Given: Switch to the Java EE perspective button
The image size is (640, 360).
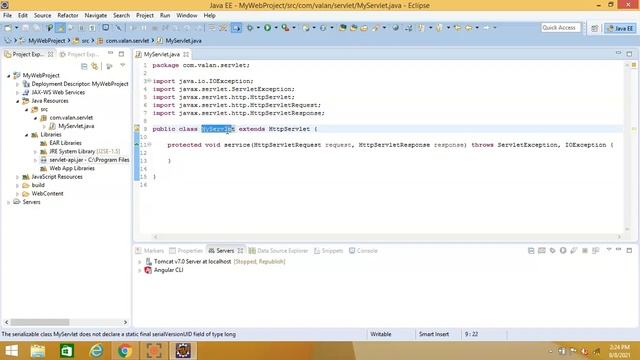Looking at the screenshot, I should tap(620, 28).
